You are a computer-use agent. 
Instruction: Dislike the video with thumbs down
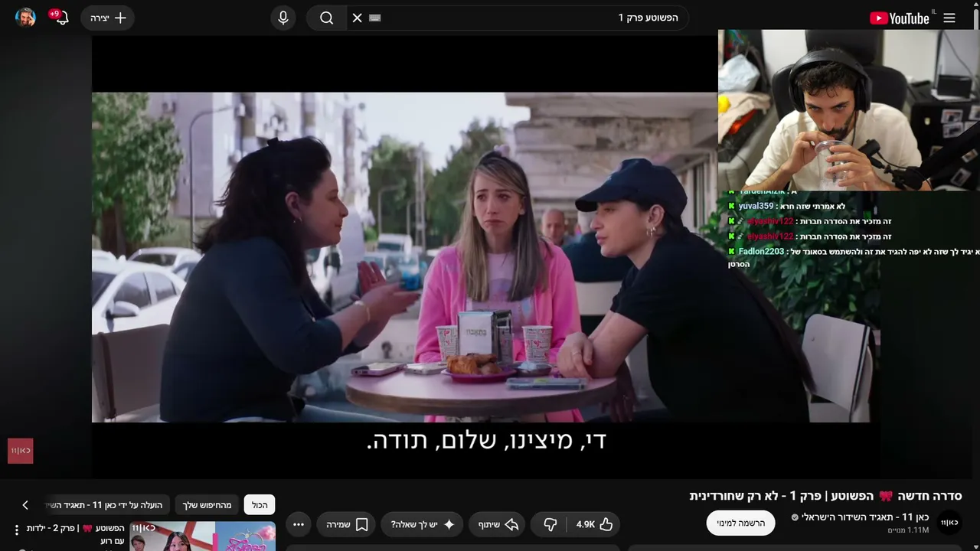tap(550, 524)
